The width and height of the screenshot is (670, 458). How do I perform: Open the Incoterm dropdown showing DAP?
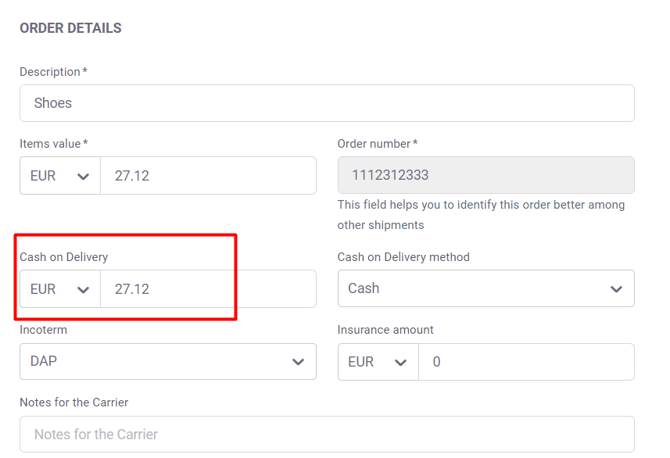pos(167,362)
